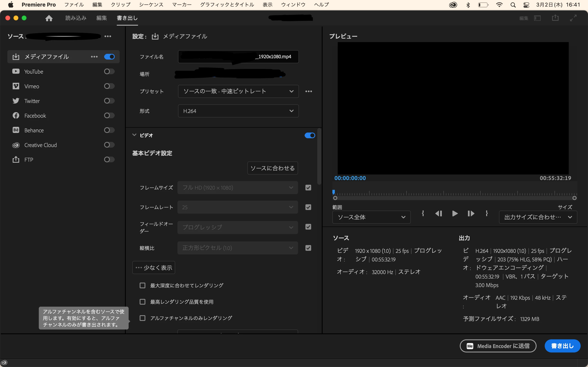Open more options for メディアファイル
This screenshot has width=588, height=367.
pos(94,56)
